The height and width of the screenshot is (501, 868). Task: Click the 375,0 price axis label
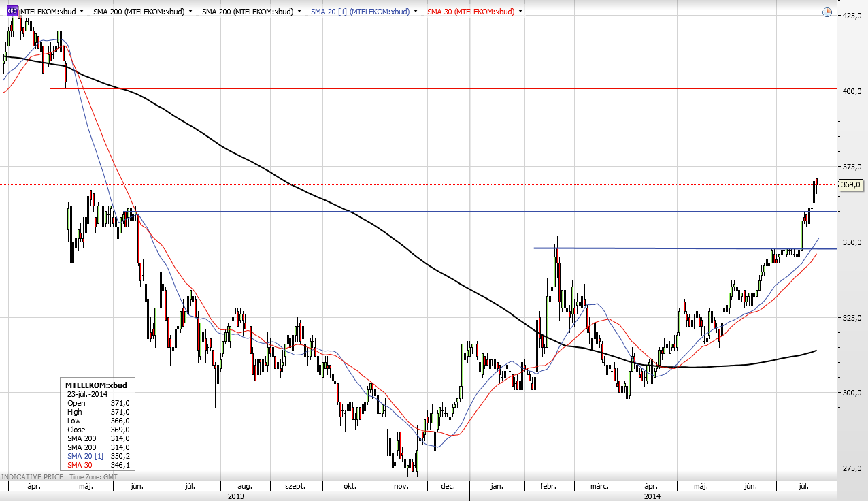point(852,166)
